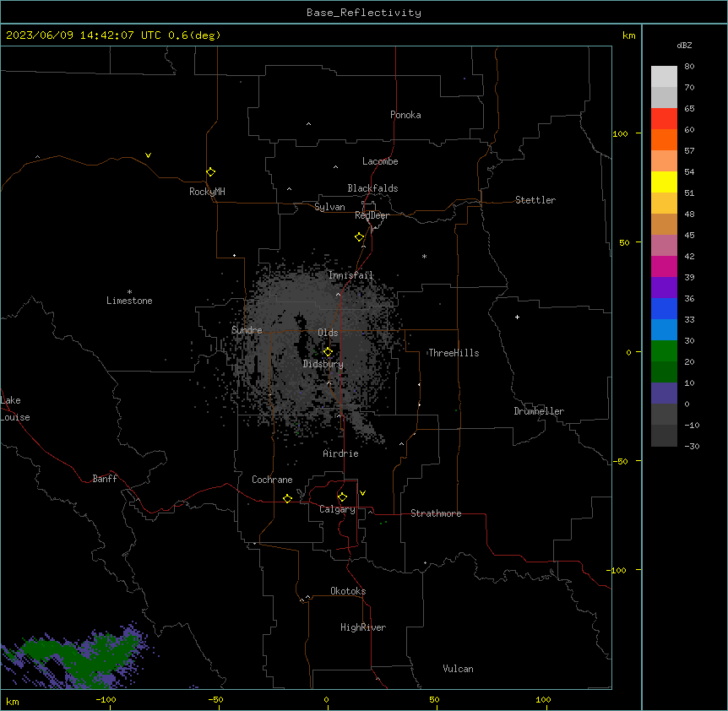Click the Drumheller label
This screenshot has width=728, height=711.
pos(539,411)
